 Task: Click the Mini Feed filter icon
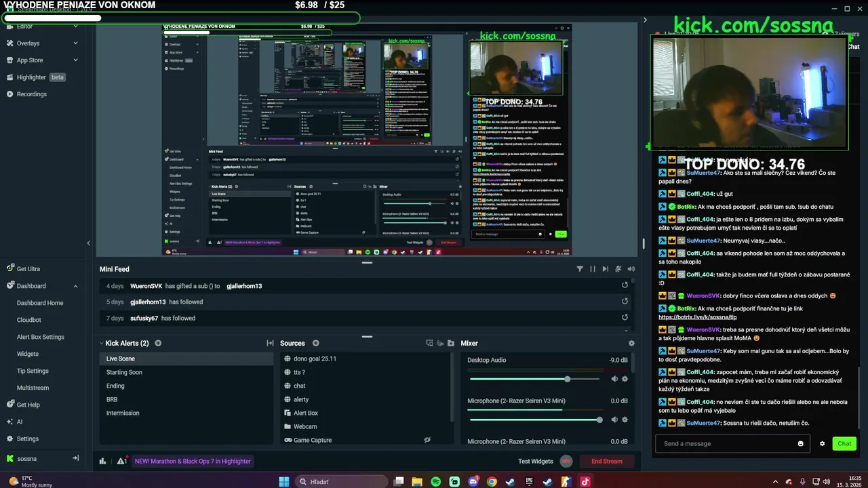click(x=580, y=269)
